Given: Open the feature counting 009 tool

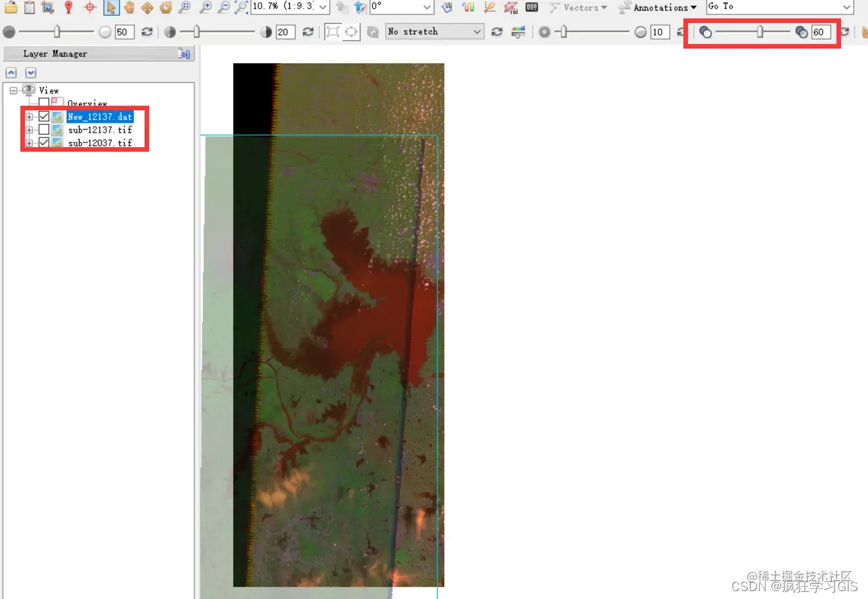Looking at the screenshot, I should [532, 7].
